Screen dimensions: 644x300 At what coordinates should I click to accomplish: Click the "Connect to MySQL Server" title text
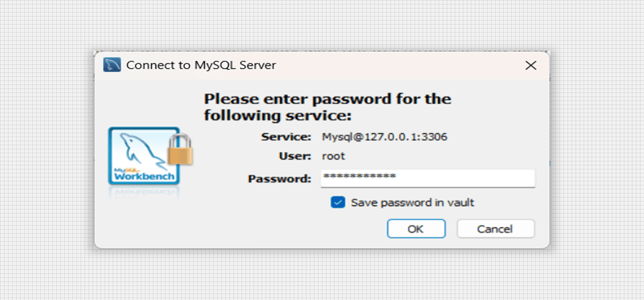(201, 65)
